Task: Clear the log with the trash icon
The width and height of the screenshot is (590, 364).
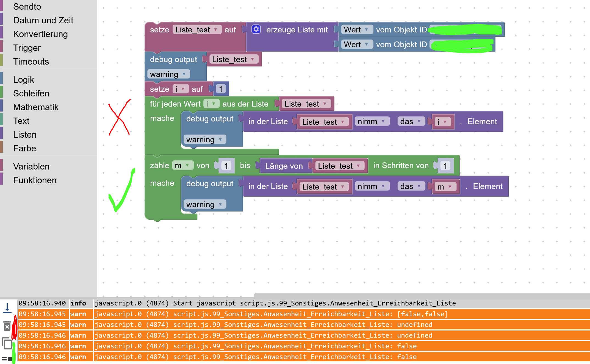Action: pyautogui.click(x=7, y=326)
